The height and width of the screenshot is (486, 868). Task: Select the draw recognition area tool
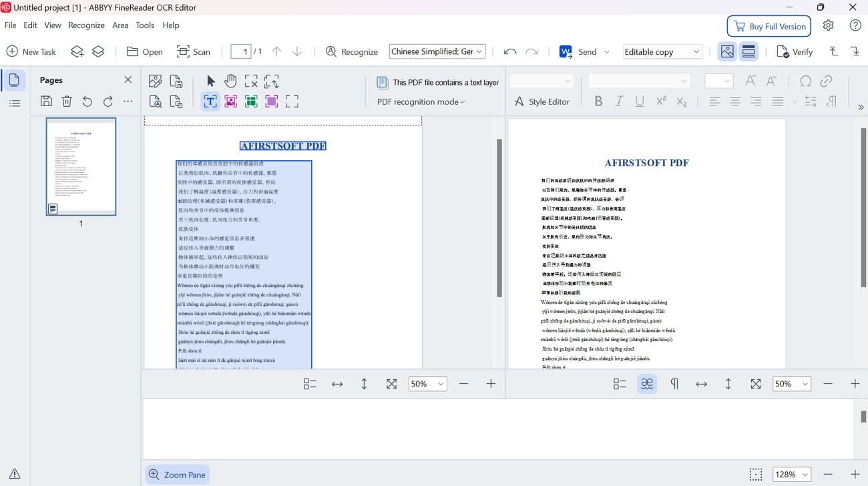point(292,101)
